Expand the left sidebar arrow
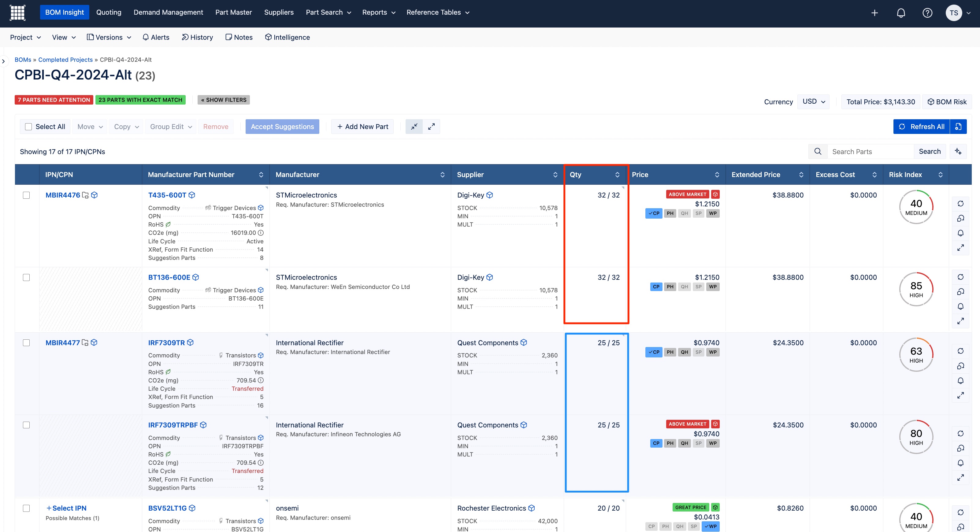980x532 pixels. point(3,61)
